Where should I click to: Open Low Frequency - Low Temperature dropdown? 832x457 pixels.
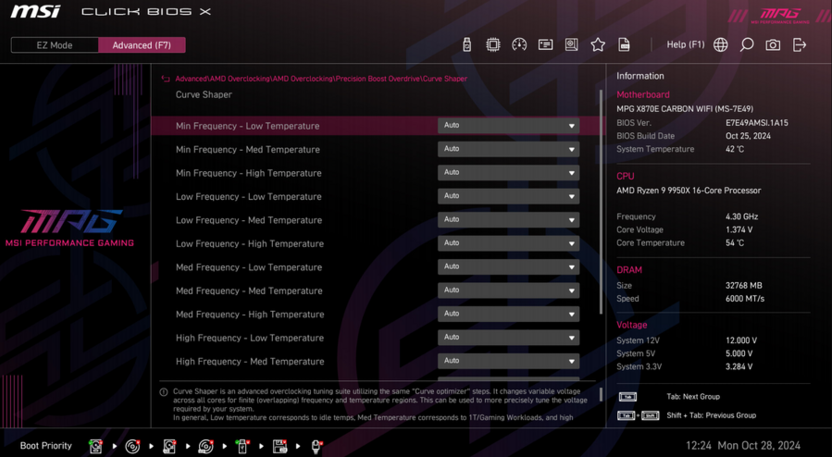pyautogui.click(x=508, y=196)
